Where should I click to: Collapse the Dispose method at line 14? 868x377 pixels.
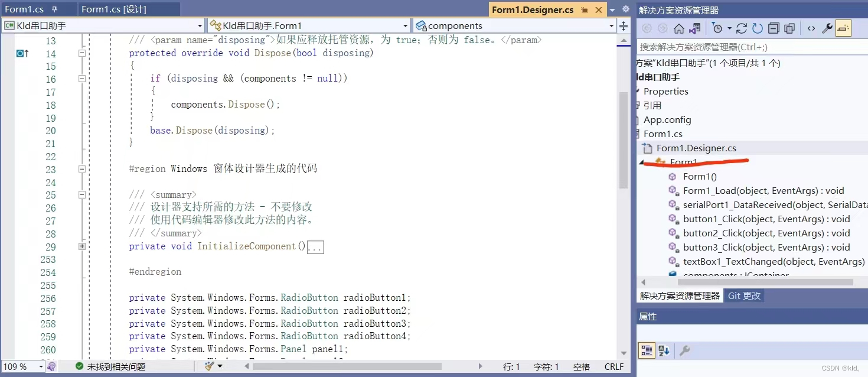[x=82, y=53]
